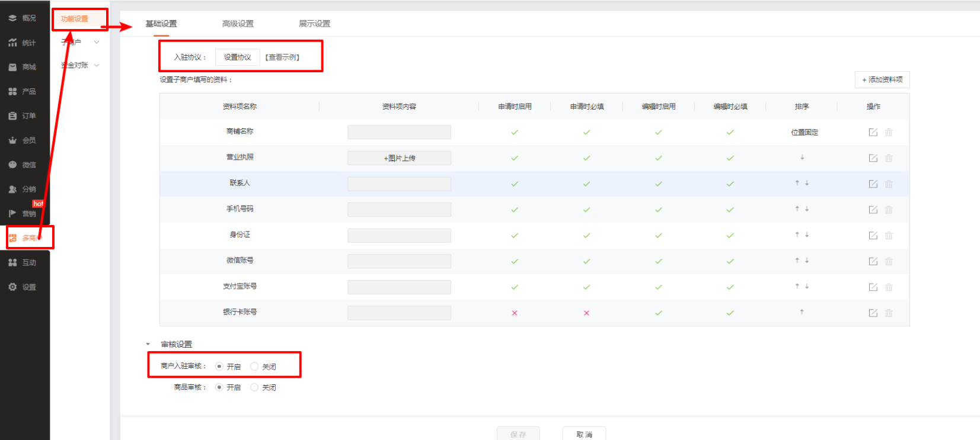Click 添加资料项 button
980x440 pixels.
[x=882, y=80]
